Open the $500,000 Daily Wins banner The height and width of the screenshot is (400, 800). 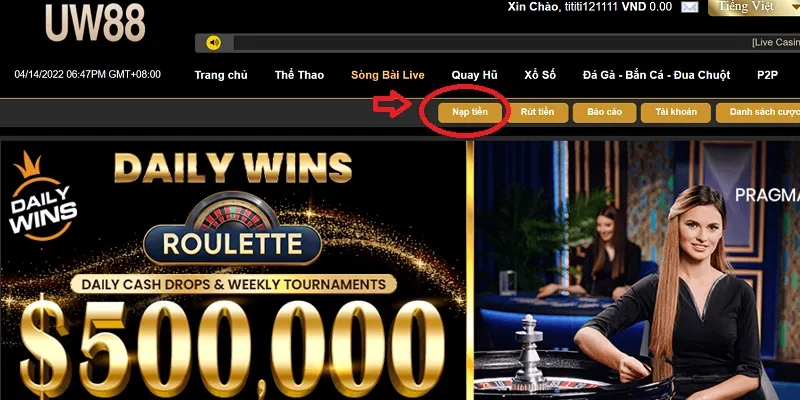pyautogui.click(x=233, y=270)
